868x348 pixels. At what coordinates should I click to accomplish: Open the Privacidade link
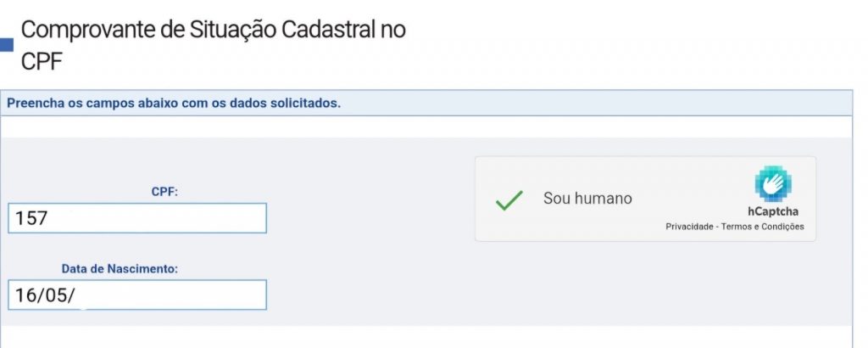[x=687, y=227]
